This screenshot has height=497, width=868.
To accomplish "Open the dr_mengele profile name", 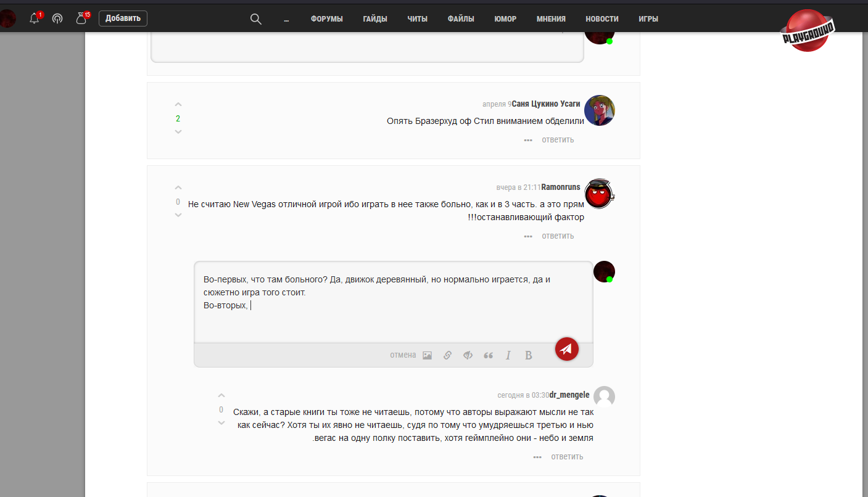I will 569,395.
